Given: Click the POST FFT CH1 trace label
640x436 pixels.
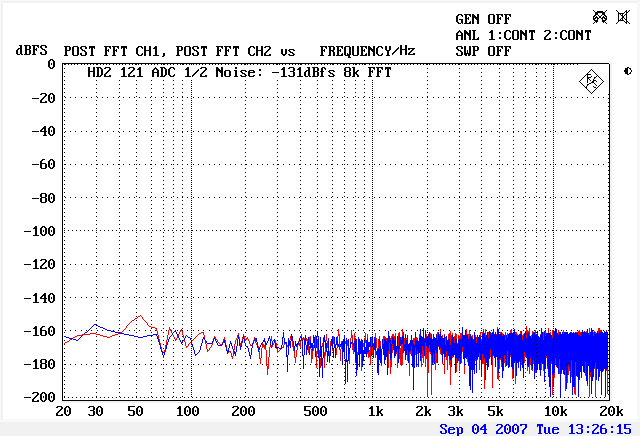Looking at the screenshot, I should [111, 51].
